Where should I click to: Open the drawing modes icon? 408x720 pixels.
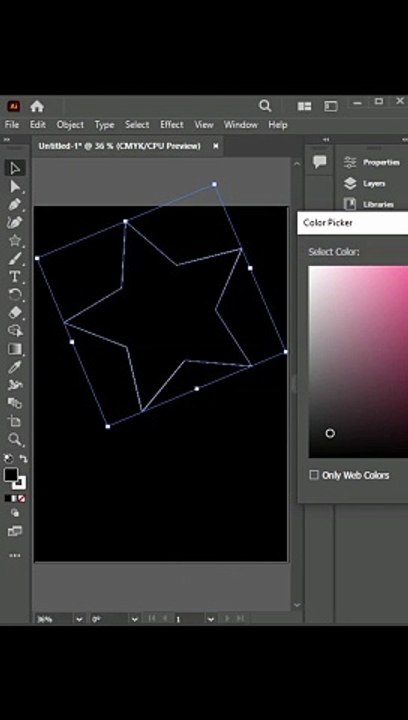[15, 513]
